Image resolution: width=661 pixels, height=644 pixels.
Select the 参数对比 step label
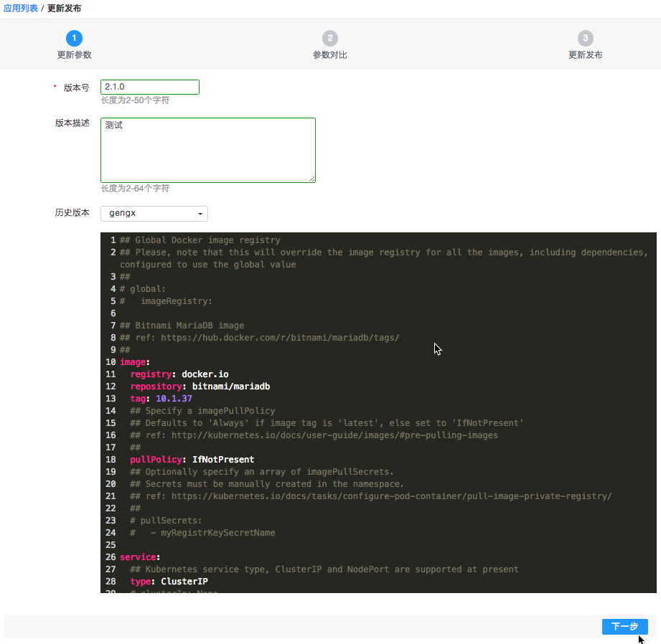(329, 55)
